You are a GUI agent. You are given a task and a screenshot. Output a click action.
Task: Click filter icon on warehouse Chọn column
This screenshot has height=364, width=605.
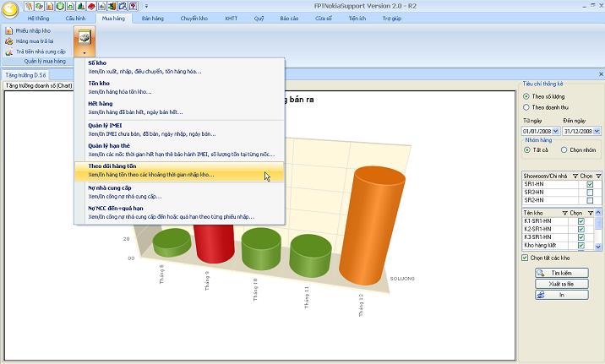(x=591, y=213)
